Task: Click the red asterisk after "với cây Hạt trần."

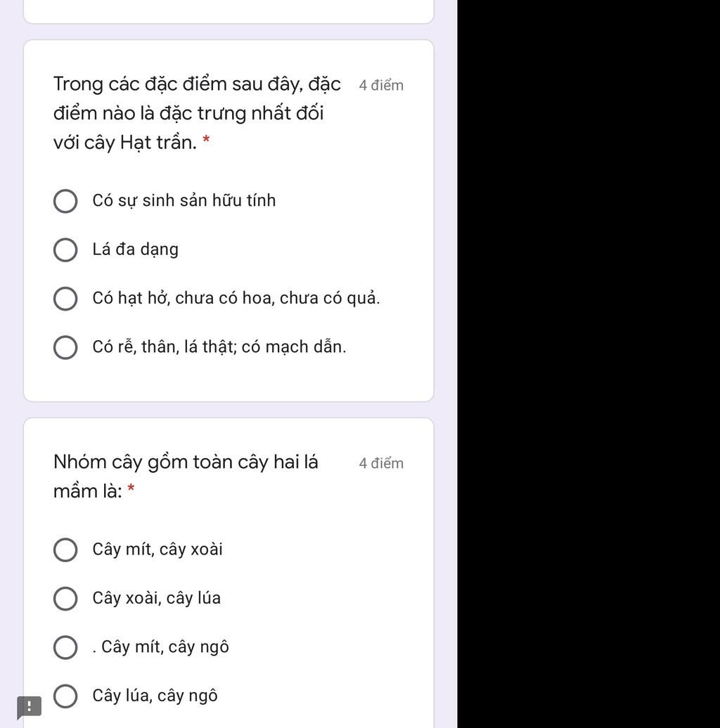Action: (206, 140)
